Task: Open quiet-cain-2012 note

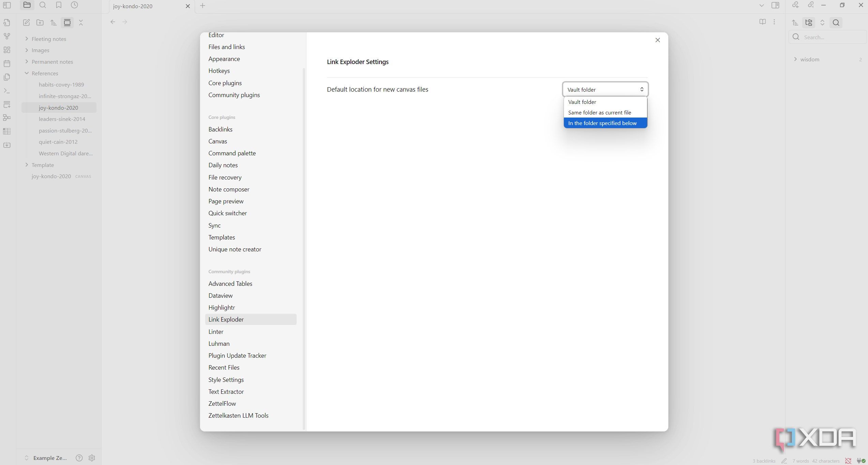Action: click(58, 142)
